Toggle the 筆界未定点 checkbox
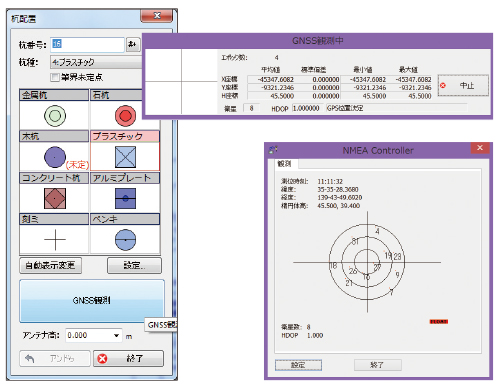This screenshot has height=390, width=500. coord(55,77)
